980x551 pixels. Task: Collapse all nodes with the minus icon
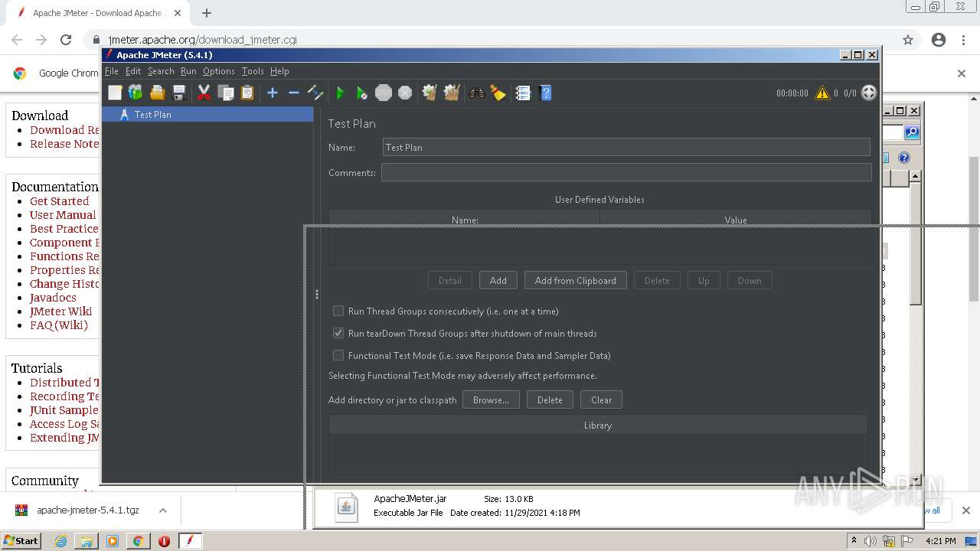(293, 93)
